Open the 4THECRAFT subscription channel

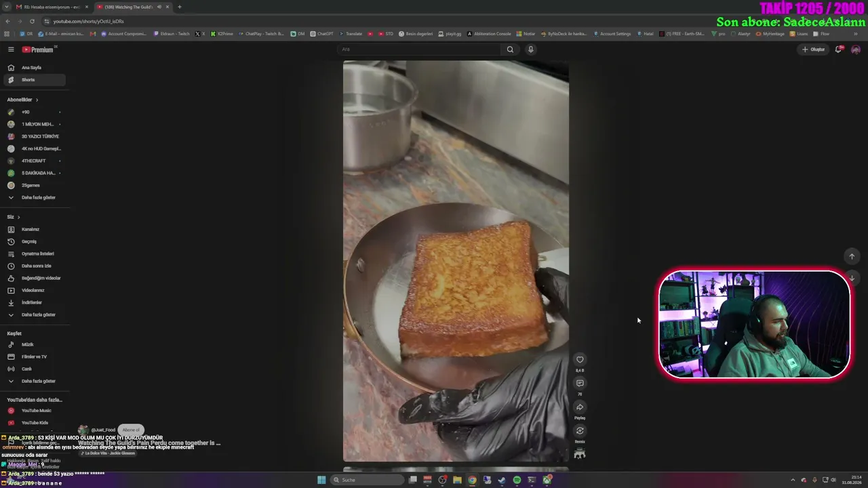tap(34, 161)
